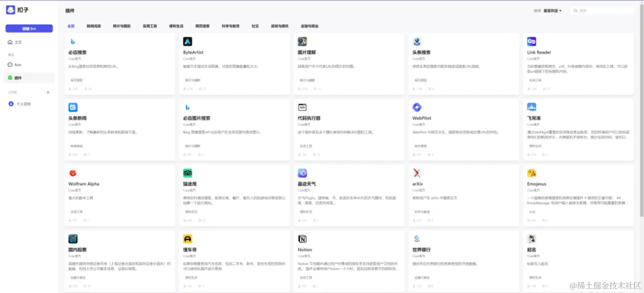Click the 新闻阅读 tag on 头条新闻 card
Image resolution: width=644 pixels, height=293 pixels.
click(76, 146)
